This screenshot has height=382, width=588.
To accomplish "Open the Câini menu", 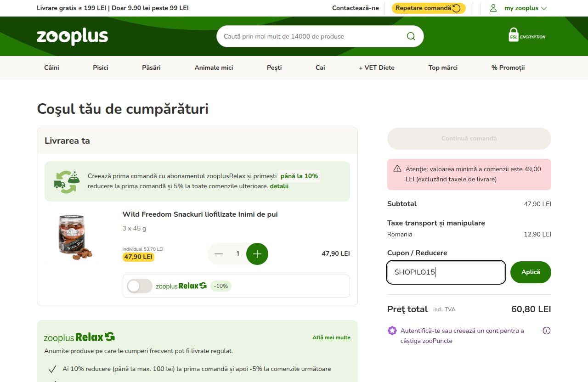I will [51, 67].
